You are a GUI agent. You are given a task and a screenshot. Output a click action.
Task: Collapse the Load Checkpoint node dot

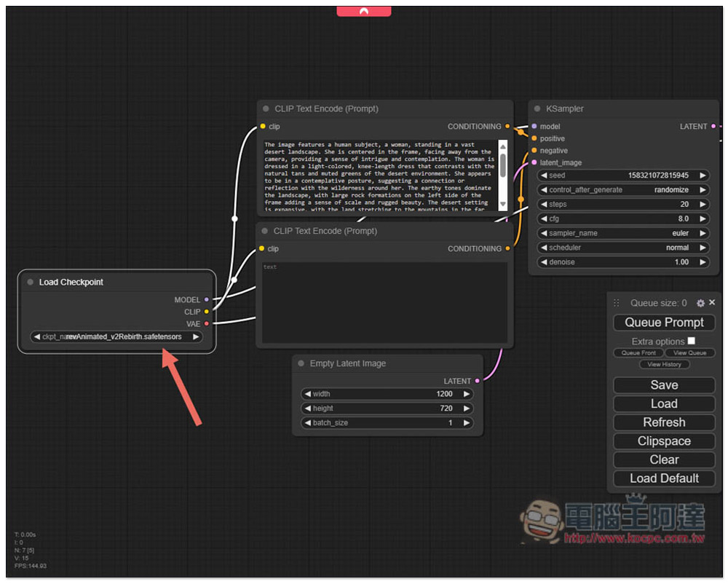(x=30, y=283)
